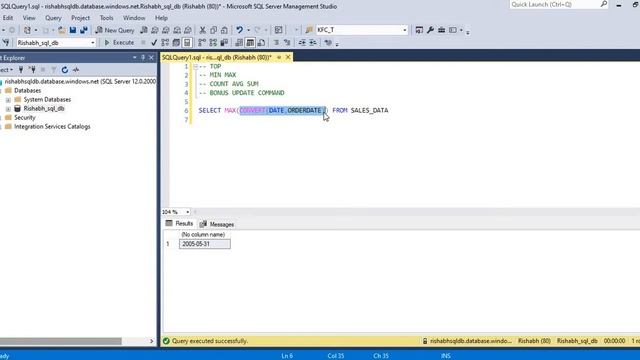Expand the System Databases node

[x=8, y=100]
